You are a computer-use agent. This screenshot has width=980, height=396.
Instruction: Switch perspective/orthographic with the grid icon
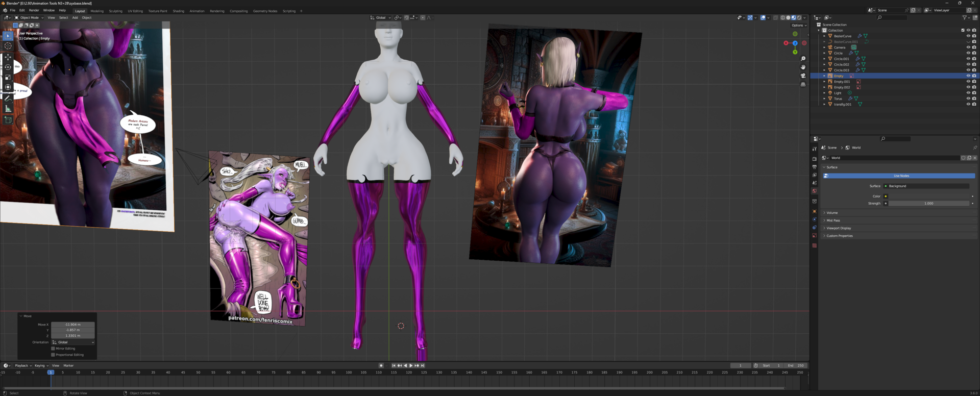click(803, 85)
